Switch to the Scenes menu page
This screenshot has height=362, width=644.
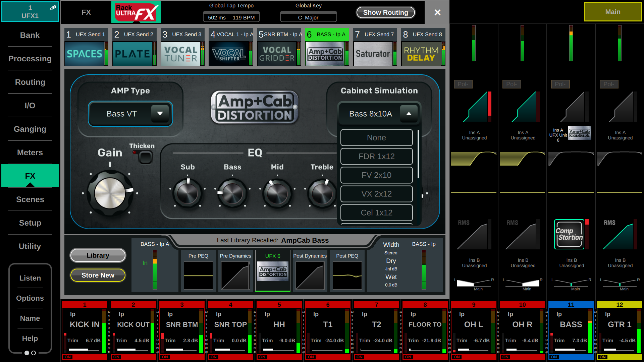[x=30, y=199]
